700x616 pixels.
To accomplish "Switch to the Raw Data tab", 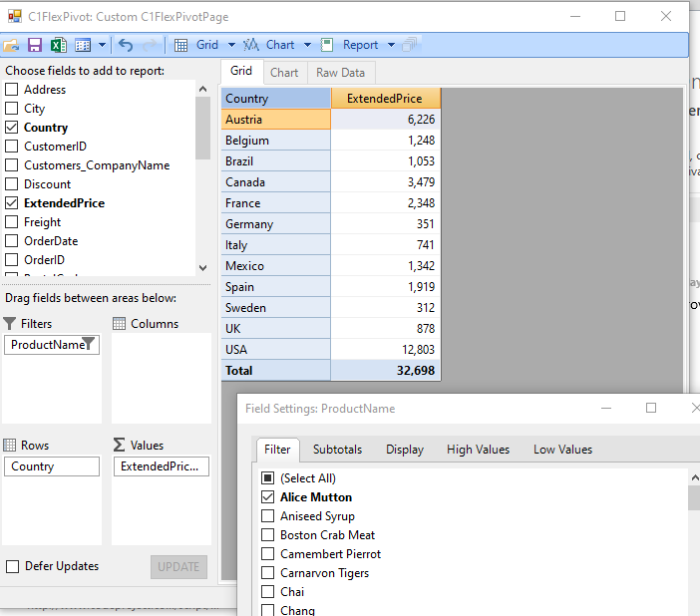I will tap(341, 73).
